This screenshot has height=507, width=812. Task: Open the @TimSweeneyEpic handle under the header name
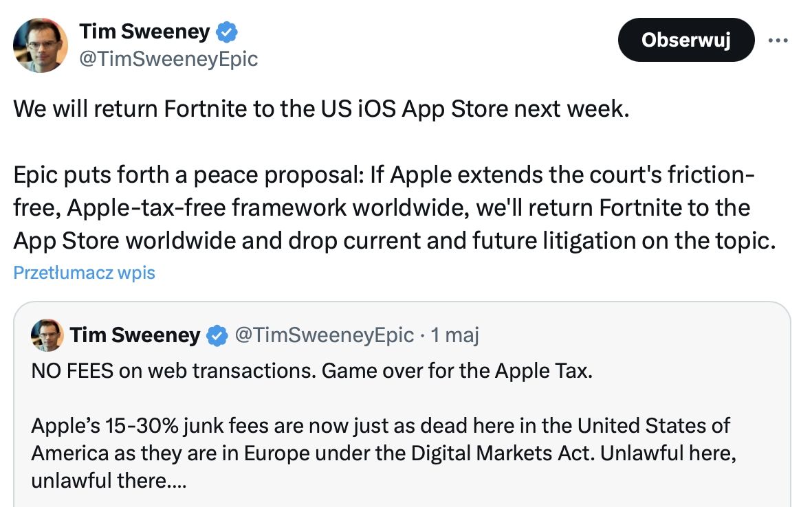coord(168,59)
